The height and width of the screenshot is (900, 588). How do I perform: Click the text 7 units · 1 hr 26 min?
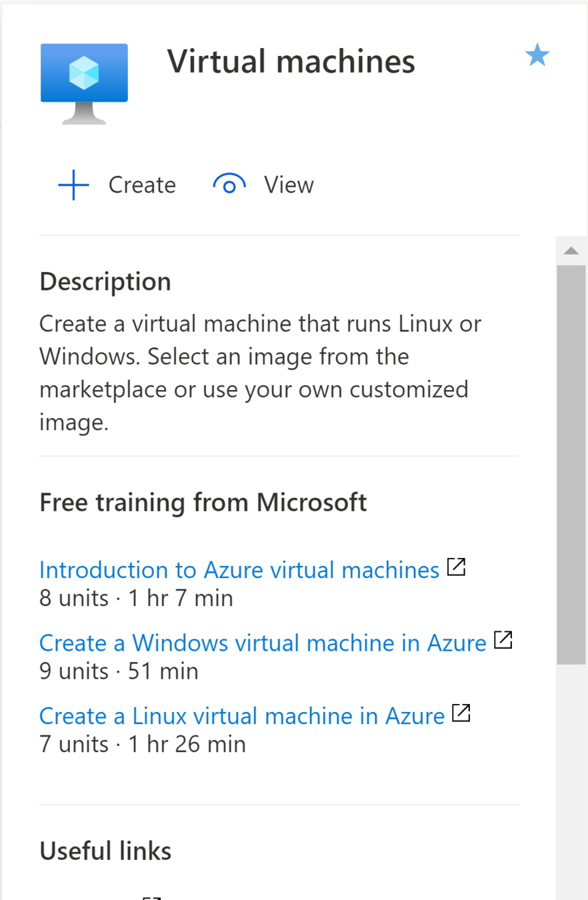pyautogui.click(x=143, y=744)
